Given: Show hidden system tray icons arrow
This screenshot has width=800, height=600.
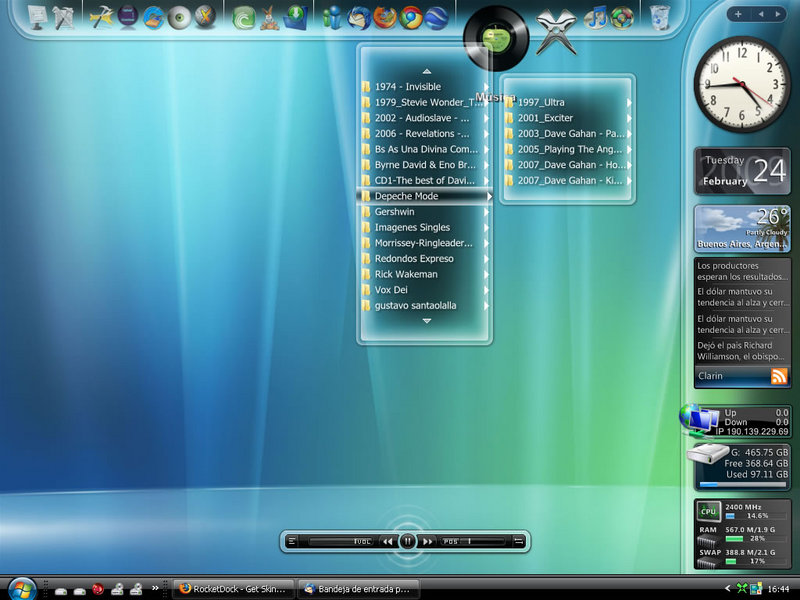Looking at the screenshot, I should 728,589.
